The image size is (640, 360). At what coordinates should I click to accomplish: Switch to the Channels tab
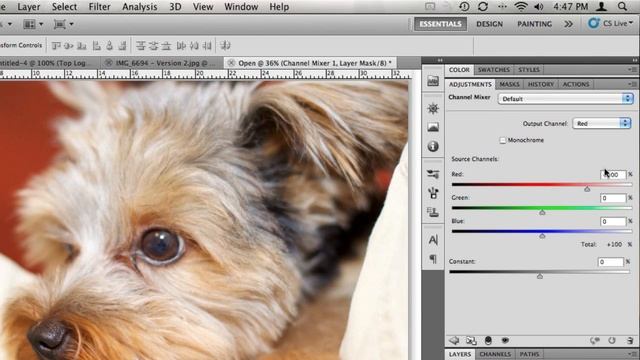495,354
